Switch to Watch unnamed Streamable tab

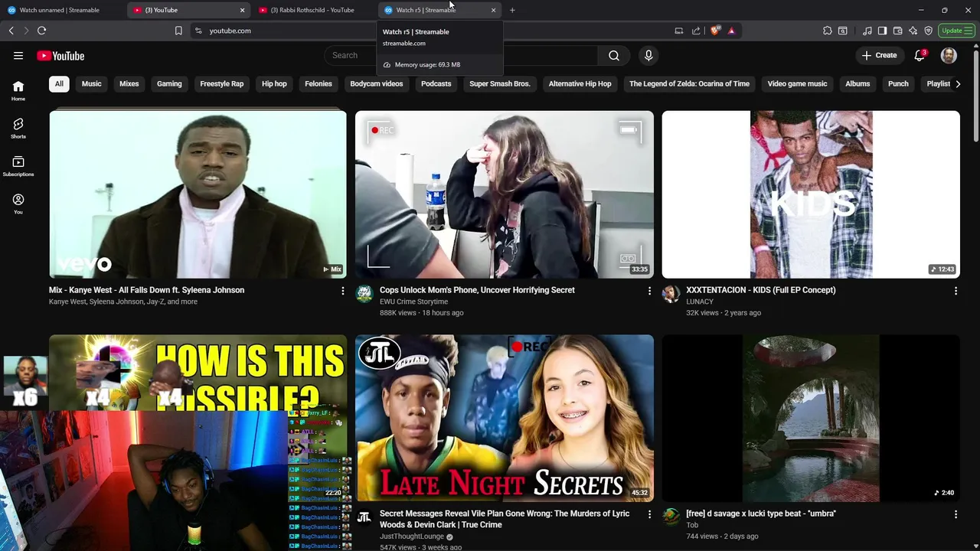pos(60,10)
